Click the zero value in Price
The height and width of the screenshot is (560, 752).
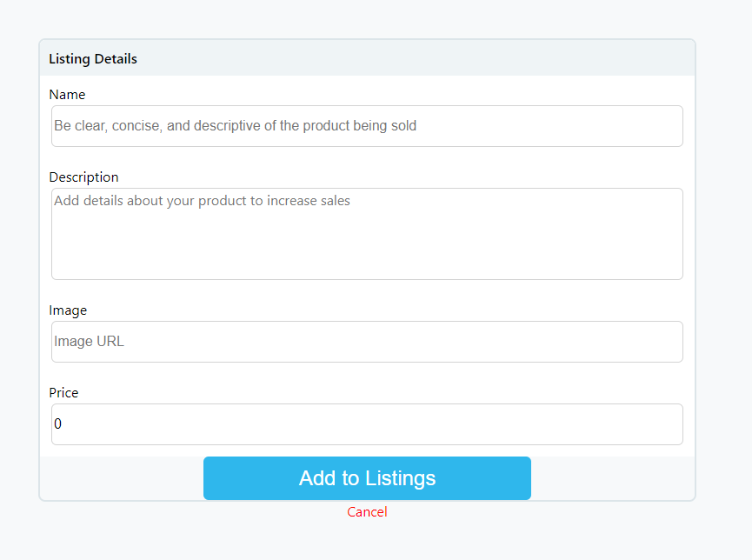[x=58, y=423]
